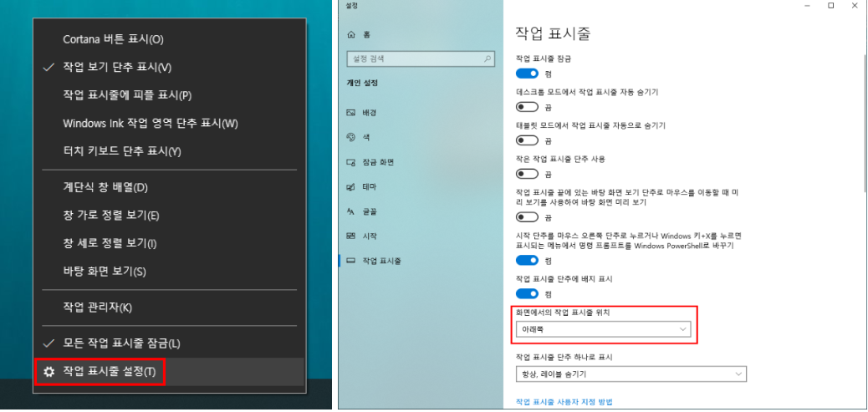Expand 작업 표시줄 단추 하나로 표시 dropdown
868x412 pixels.
pyautogui.click(x=630, y=374)
